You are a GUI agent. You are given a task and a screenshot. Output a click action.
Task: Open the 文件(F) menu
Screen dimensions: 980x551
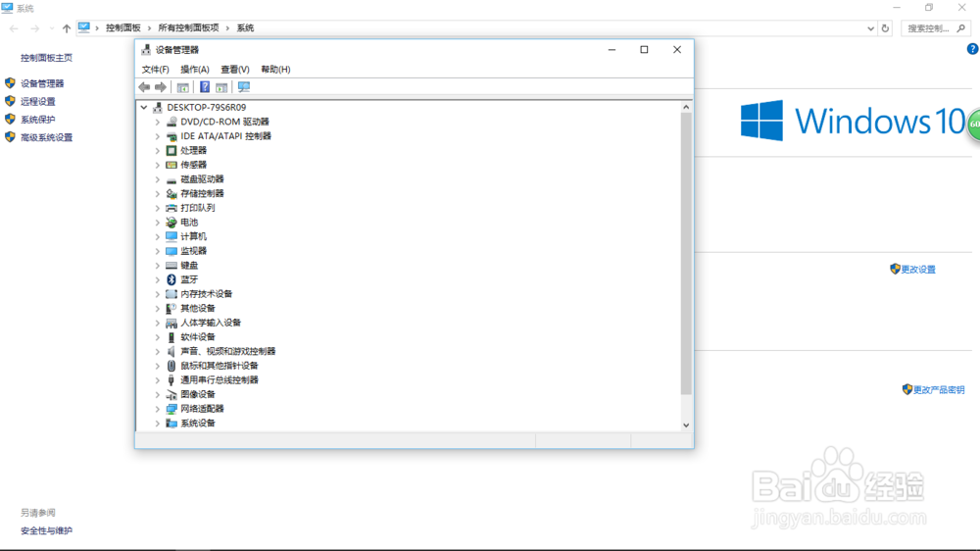tap(155, 70)
